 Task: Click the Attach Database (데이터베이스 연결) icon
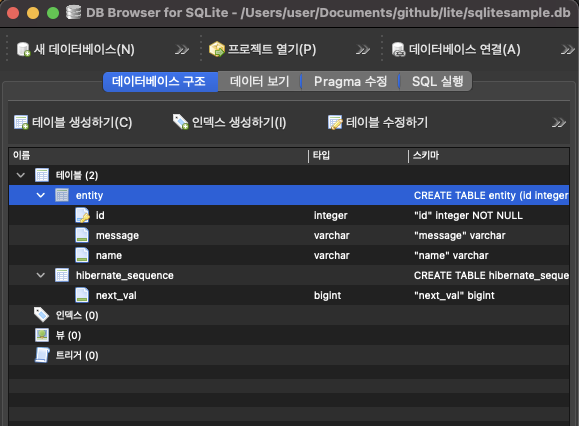coord(398,49)
